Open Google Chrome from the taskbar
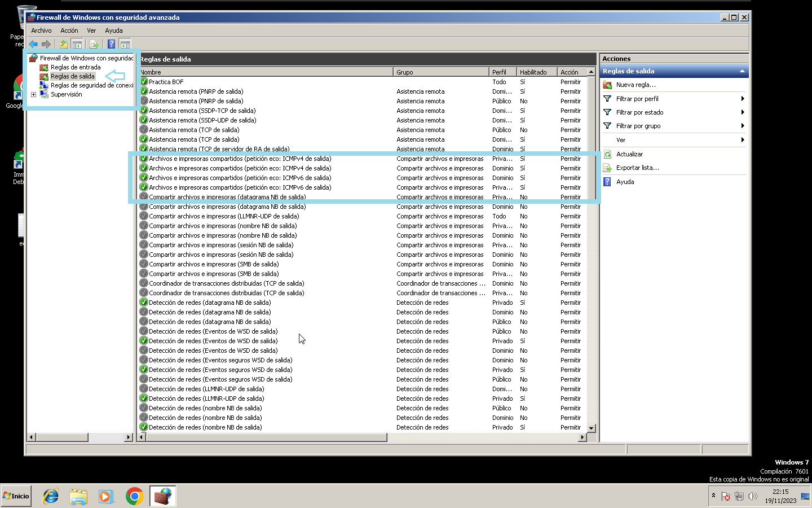812x508 pixels. (134, 496)
